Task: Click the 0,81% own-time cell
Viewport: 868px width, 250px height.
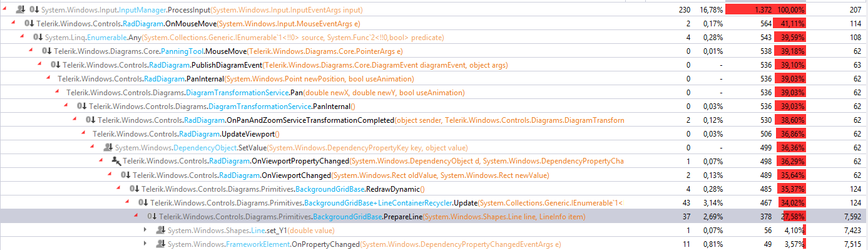Action: point(713,244)
